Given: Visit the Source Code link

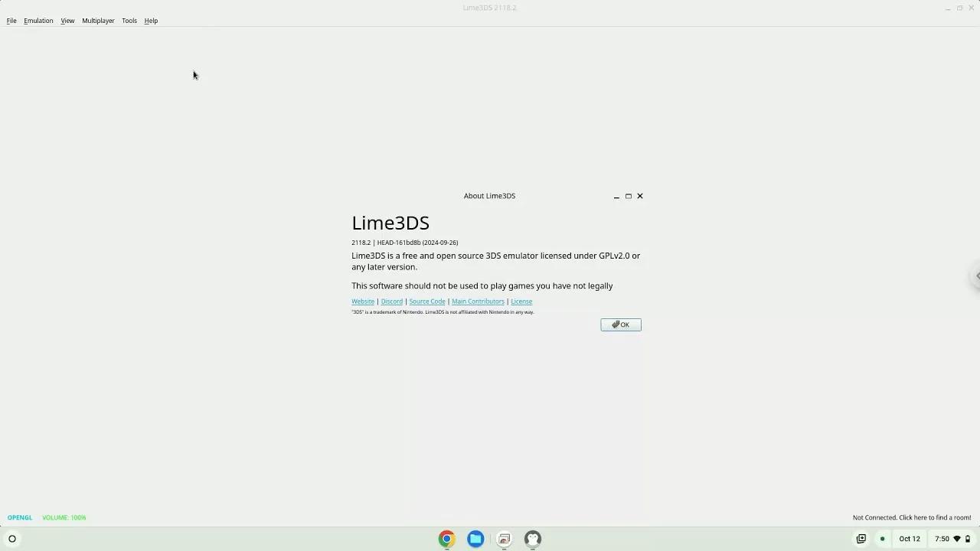Looking at the screenshot, I should [x=427, y=302].
